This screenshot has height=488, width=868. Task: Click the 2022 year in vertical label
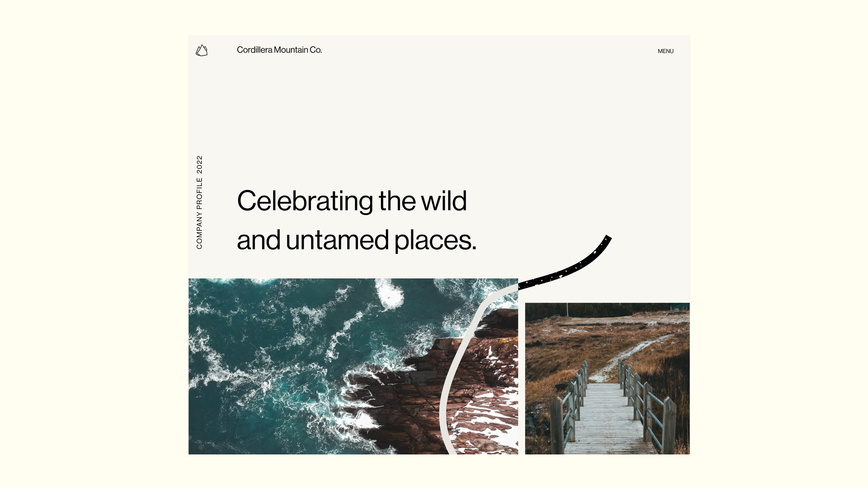pyautogui.click(x=199, y=164)
